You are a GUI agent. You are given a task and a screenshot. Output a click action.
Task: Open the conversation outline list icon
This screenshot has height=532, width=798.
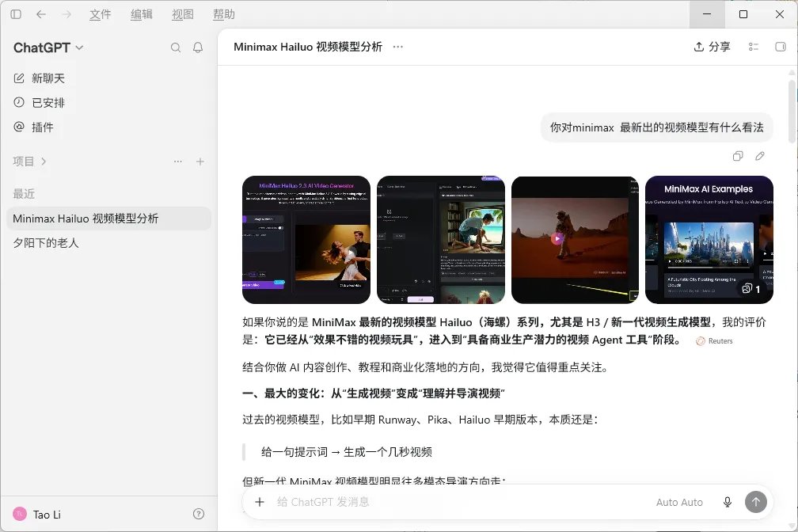point(754,47)
